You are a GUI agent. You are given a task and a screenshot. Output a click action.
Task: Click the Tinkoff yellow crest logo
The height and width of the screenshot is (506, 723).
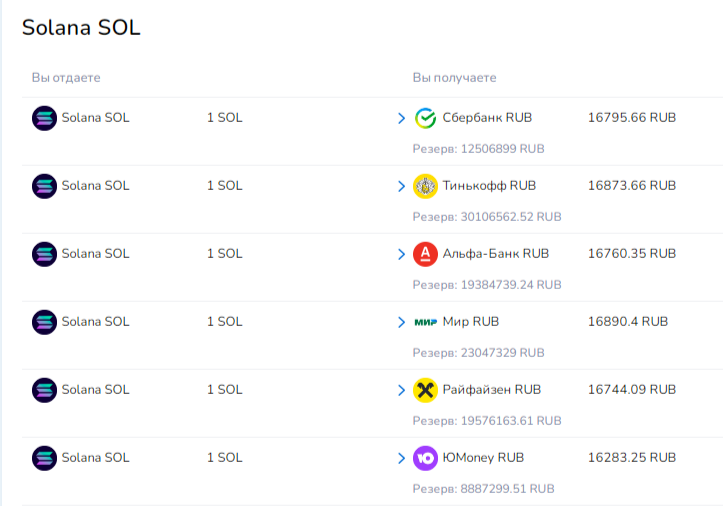(425, 186)
